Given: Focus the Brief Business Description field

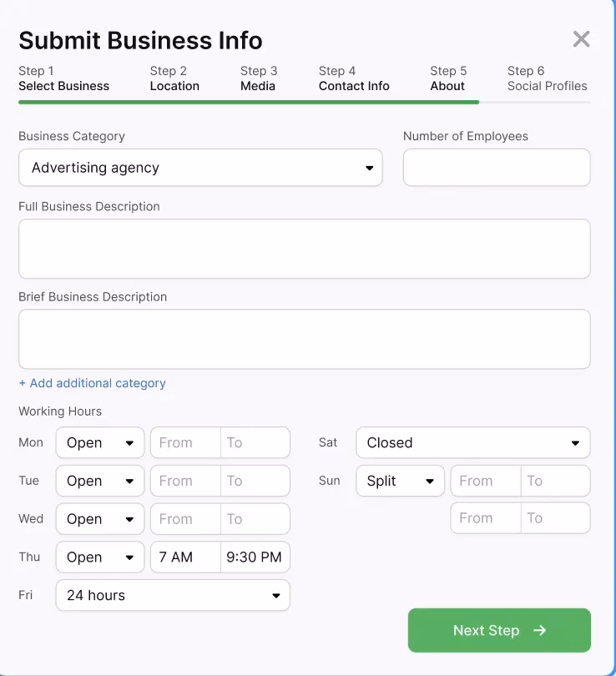Looking at the screenshot, I should pos(304,337).
